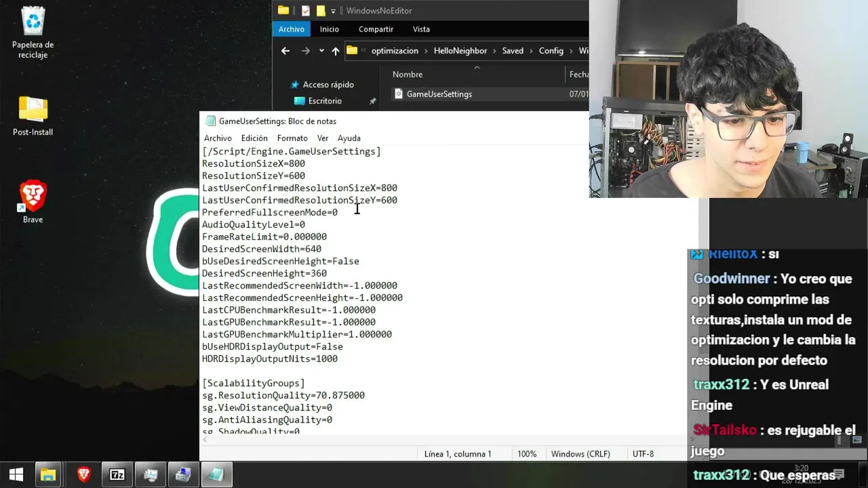Expand the chevron after HelloNeighbor in path
The width and height of the screenshot is (868, 488).
click(x=494, y=51)
